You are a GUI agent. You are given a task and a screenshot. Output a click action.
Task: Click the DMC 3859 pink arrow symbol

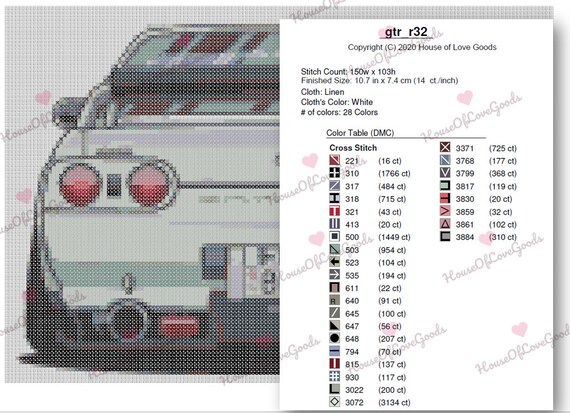tap(445, 211)
